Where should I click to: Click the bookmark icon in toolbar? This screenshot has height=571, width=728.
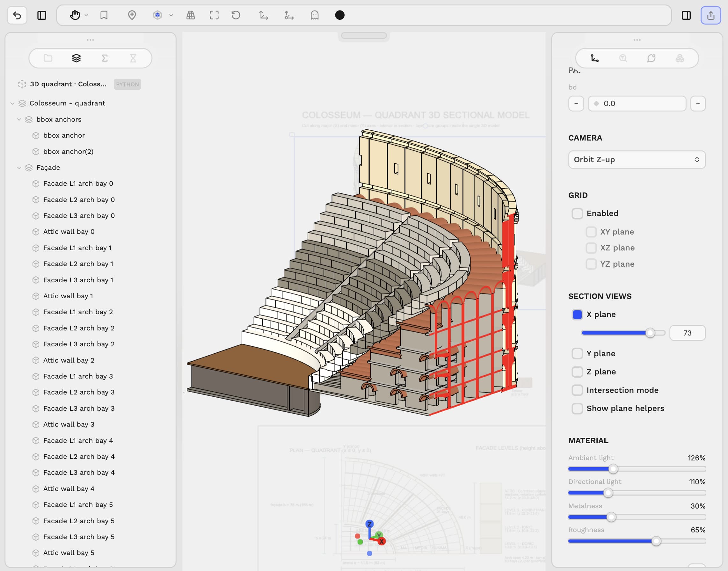pyautogui.click(x=104, y=15)
